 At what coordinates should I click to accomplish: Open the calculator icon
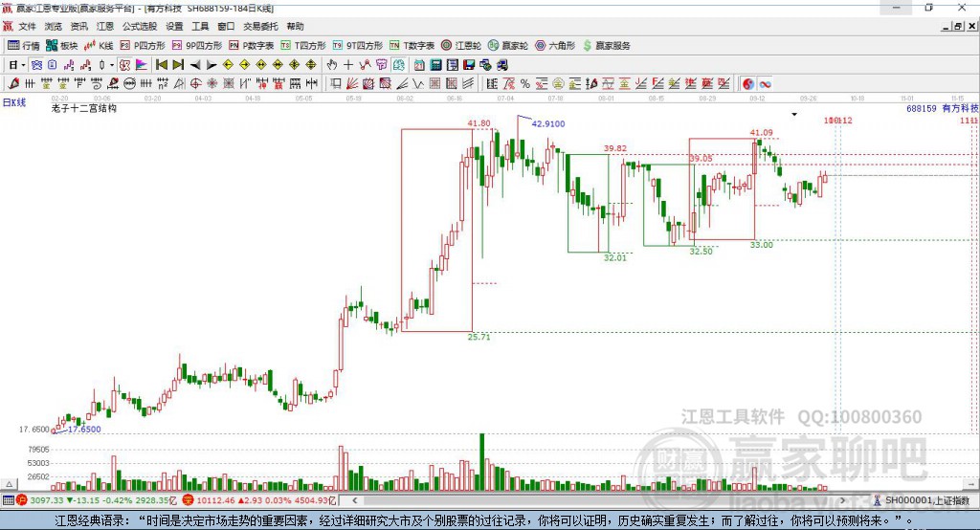(436, 65)
